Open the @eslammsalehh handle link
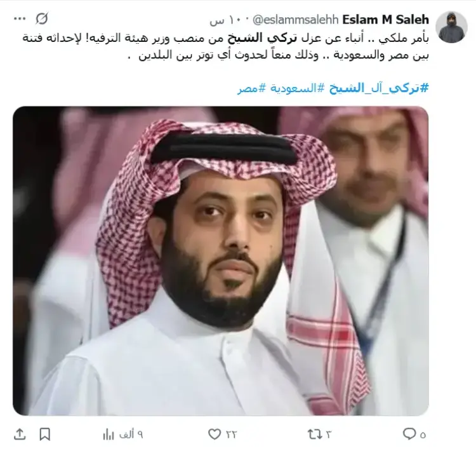476x451 pixels. coord(296,20)
